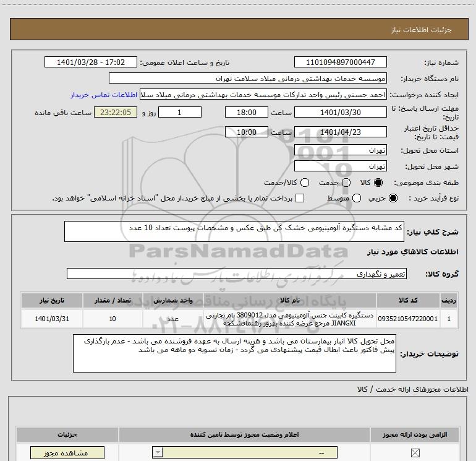The height and width of the screenshot is (461, 476).
Task: Click the شرح کلی نیاز description box
Action: tap(234, 231)
